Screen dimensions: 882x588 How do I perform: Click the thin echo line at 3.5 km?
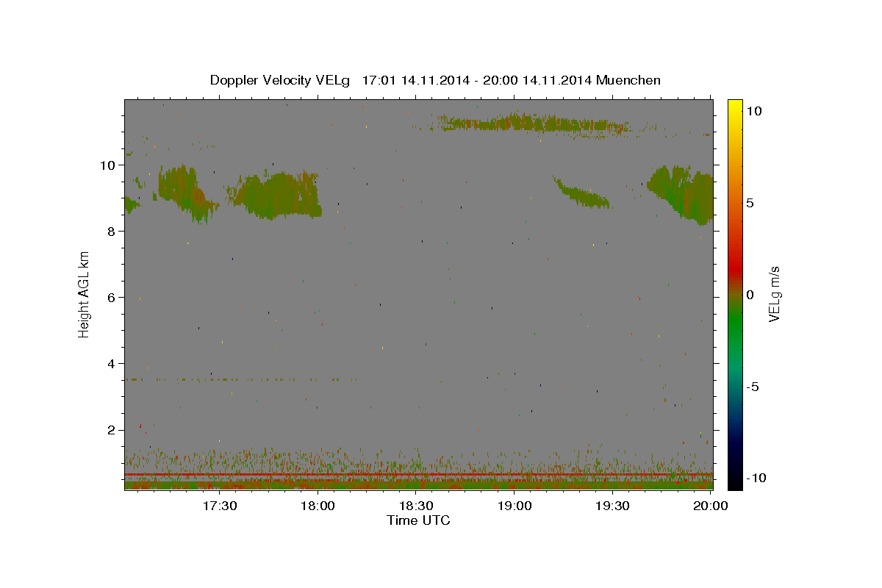243,379
